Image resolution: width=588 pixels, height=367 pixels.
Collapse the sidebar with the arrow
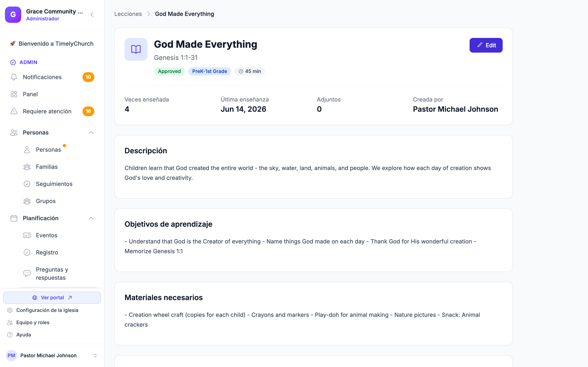click(92, 15)
